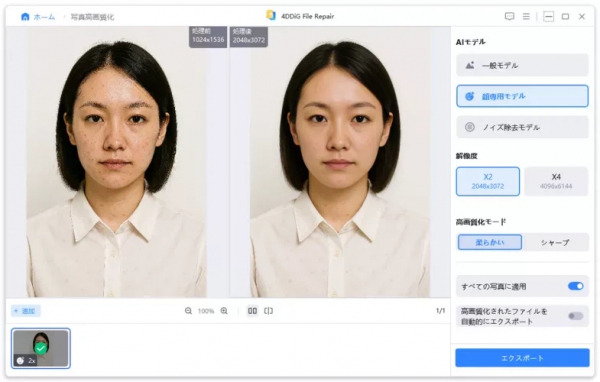Zoom in with the plus magnifier
The height and width of the screenshot is (382, 600).
point(224,311)
